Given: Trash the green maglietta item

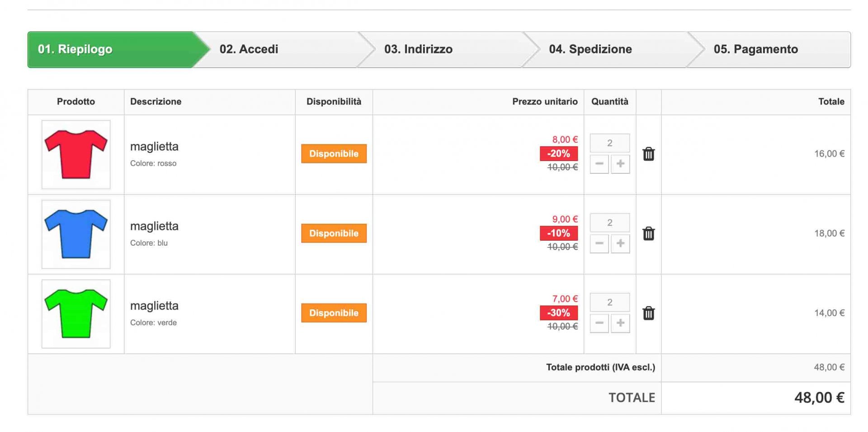Looking at the screenshot, I should (x=648, y=313).
